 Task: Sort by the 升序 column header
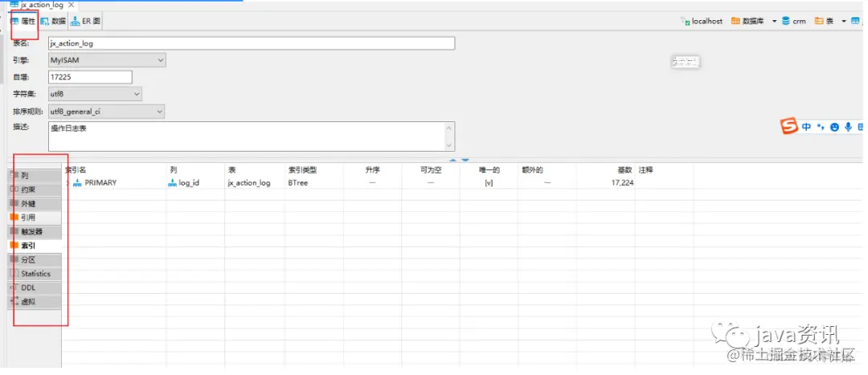pos(372,169)
